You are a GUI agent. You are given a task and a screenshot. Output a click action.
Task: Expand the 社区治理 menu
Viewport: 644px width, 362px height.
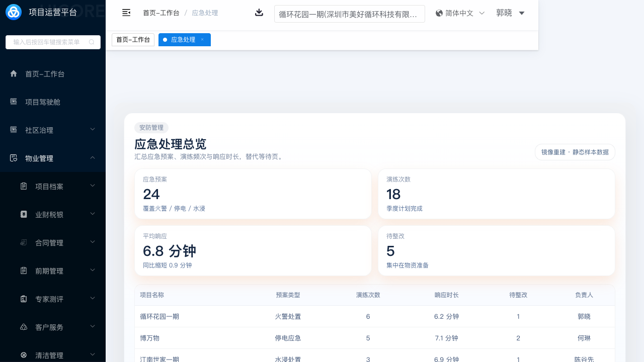coord(93,130)
